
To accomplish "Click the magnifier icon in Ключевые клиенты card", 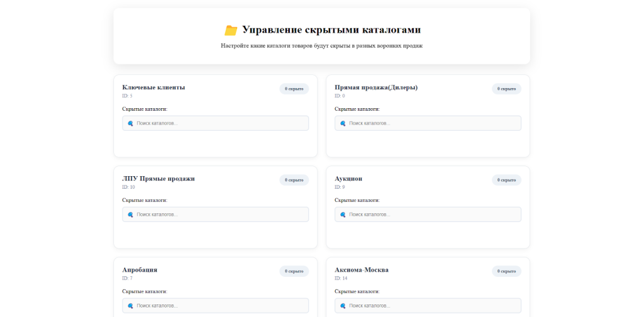I will click(x=130, y=123).
